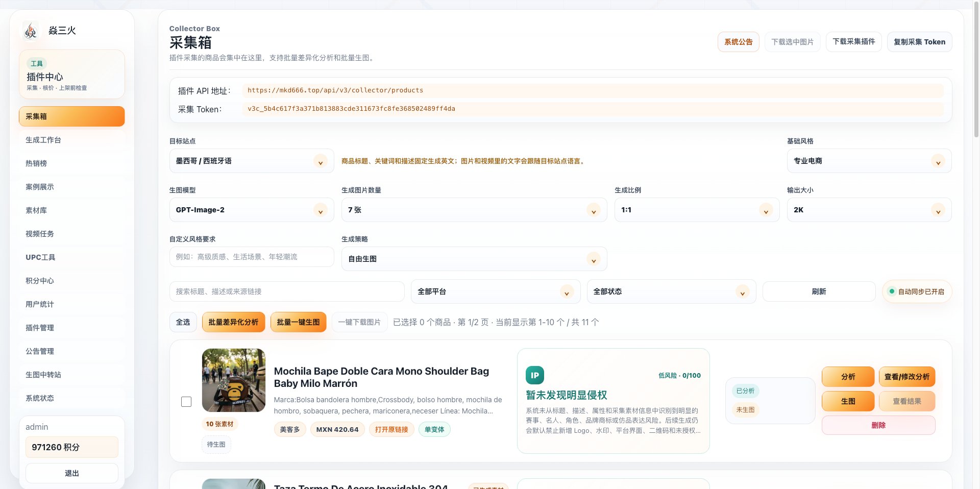Image resolution: width=980 pixels, height=489 pixels.
Task: Expand the 输出大小 dropdown set to 2K
Action: 869,210
